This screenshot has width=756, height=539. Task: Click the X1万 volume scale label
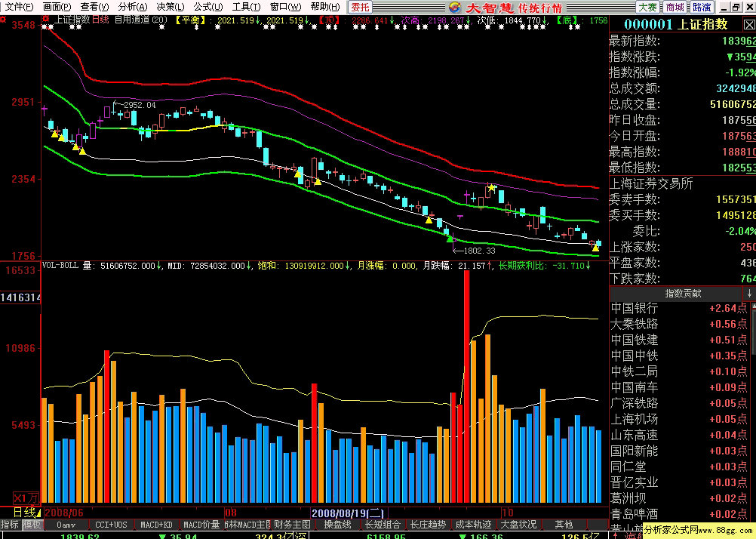click(x=26, y=498)
